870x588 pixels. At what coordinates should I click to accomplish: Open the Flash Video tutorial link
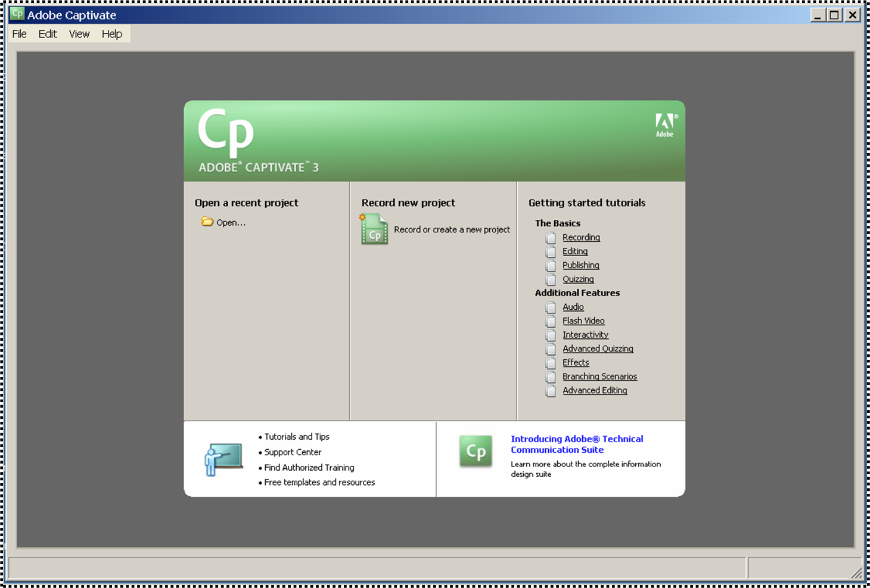583,321
